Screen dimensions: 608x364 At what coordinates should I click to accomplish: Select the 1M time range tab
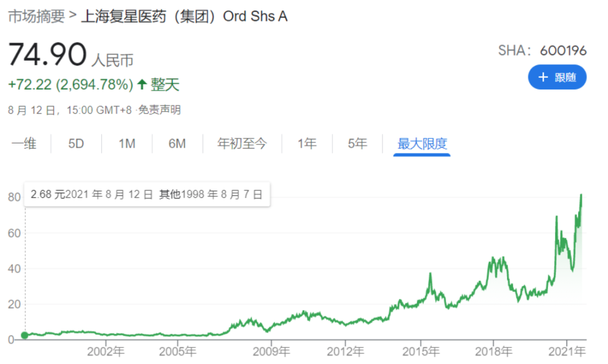(127, 144)
